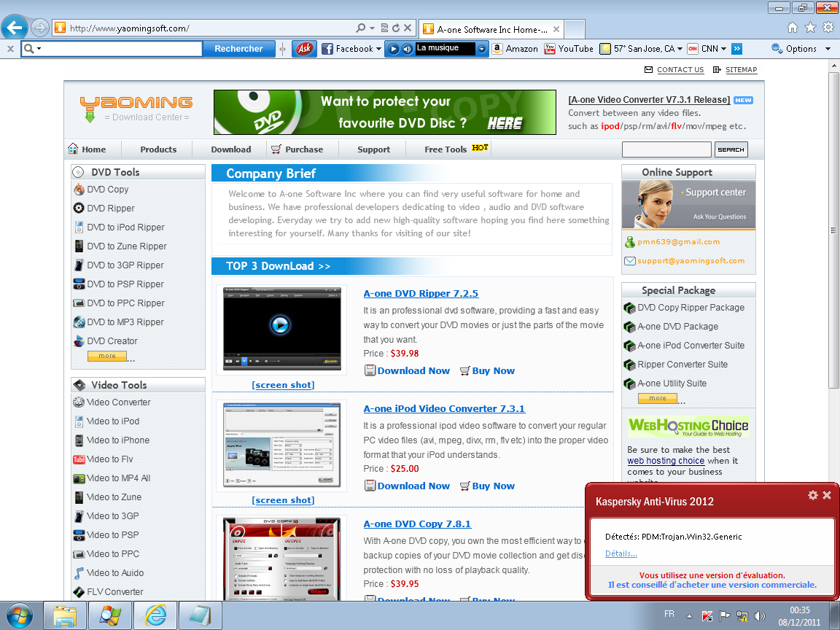Open the browser Home icon

coord(793,28)
